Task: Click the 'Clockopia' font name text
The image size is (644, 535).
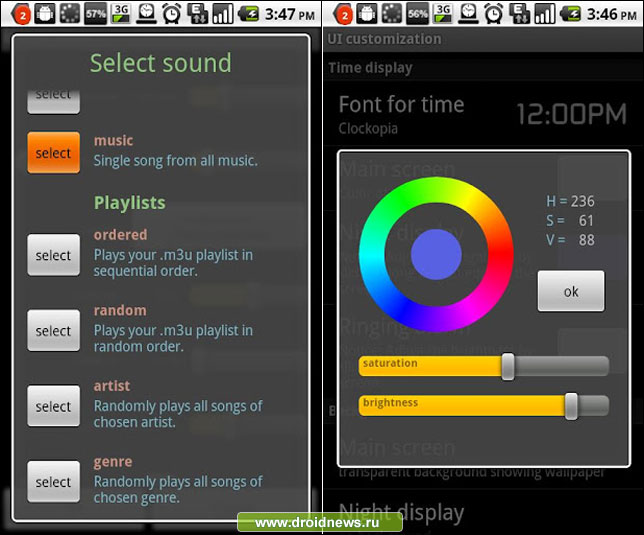Action: [x=368, y=129]
